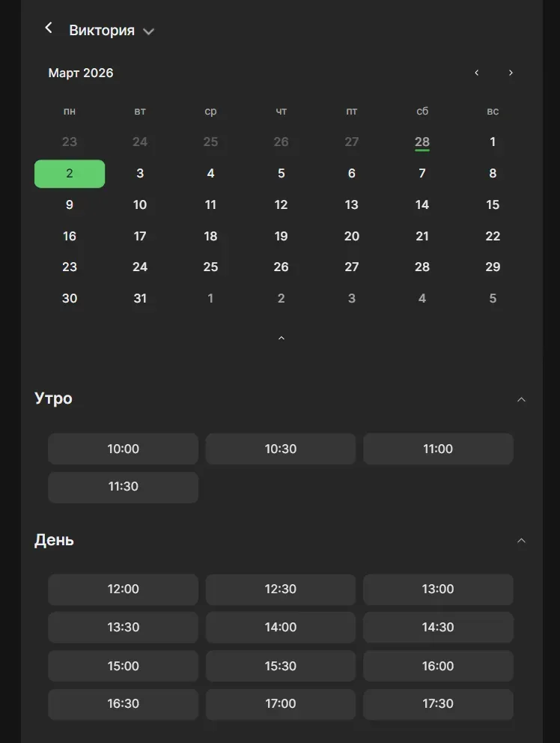Image resolution: width=560 pixels, height=743 pixels.
Task: Collapse the calendar with the up chevron
Action: (281, 339)
